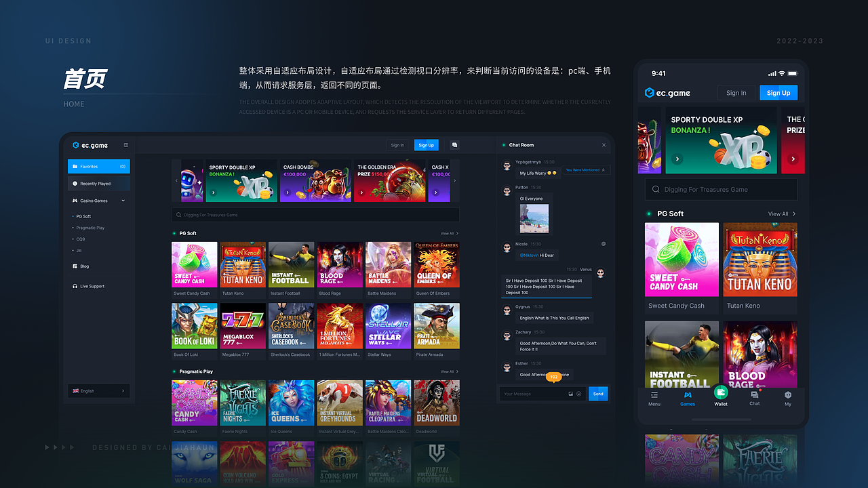Send the chat message
Screen dimensions: 868x488
[598, 393]
